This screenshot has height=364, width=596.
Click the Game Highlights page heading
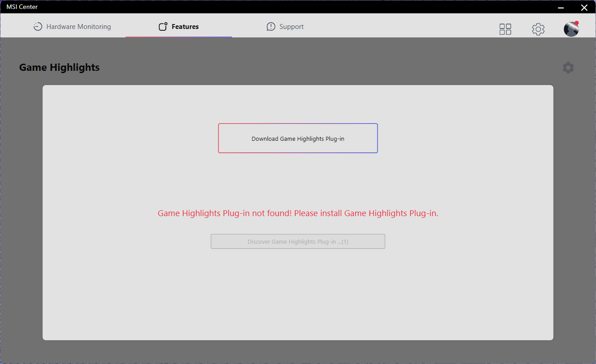pos(59,68)
